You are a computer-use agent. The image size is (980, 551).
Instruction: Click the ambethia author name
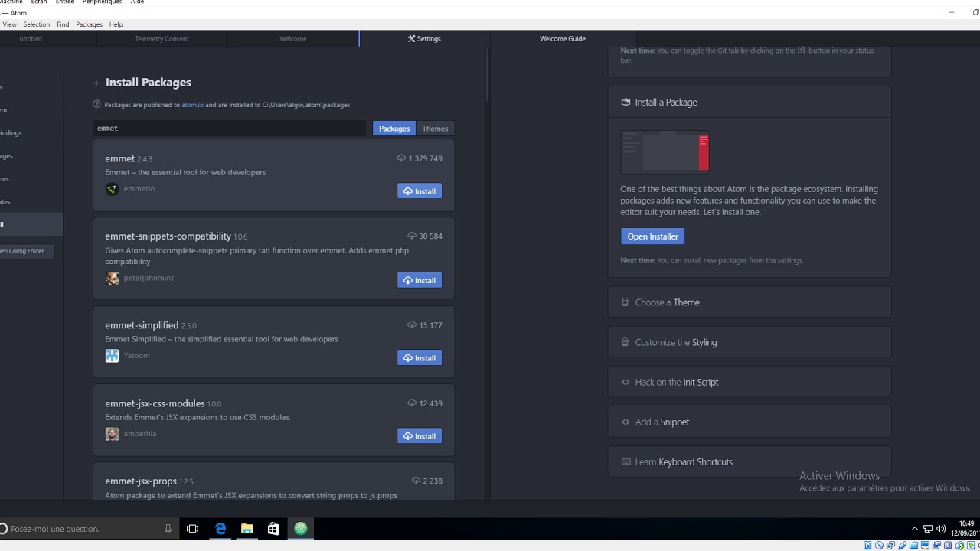(140, 434)
